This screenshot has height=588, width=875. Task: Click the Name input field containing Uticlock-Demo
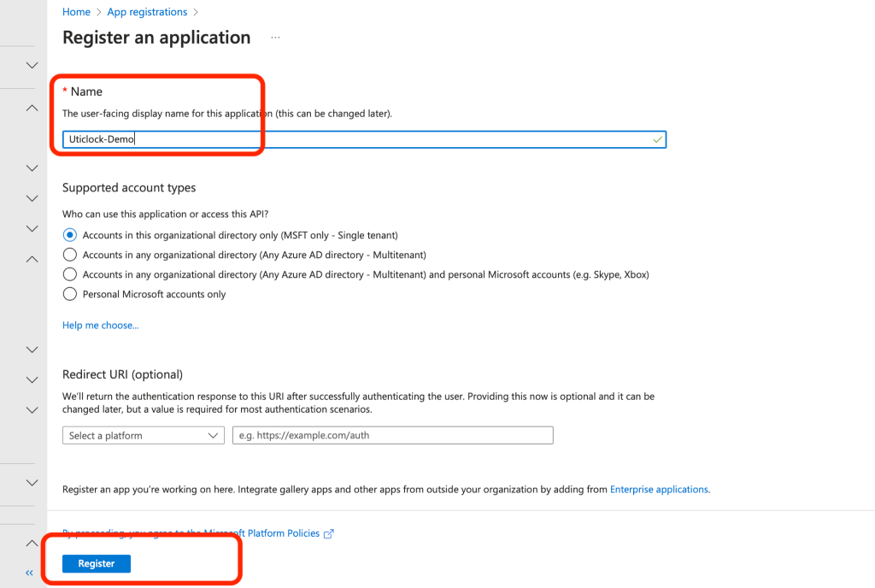point(364,139)
